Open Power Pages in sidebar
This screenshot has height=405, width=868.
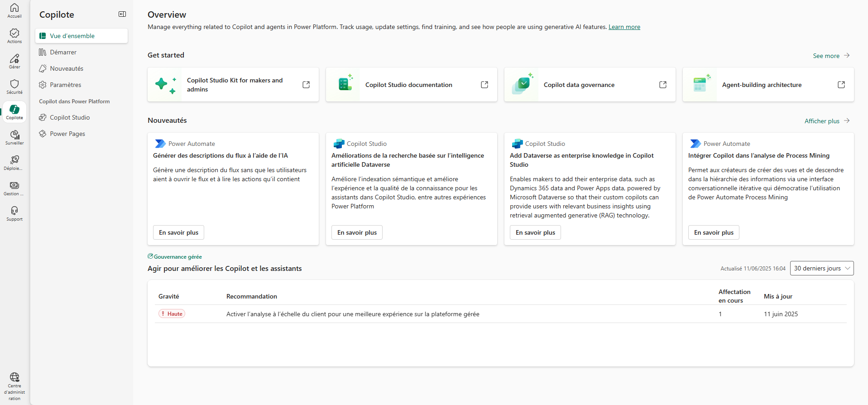pos(82,134)
